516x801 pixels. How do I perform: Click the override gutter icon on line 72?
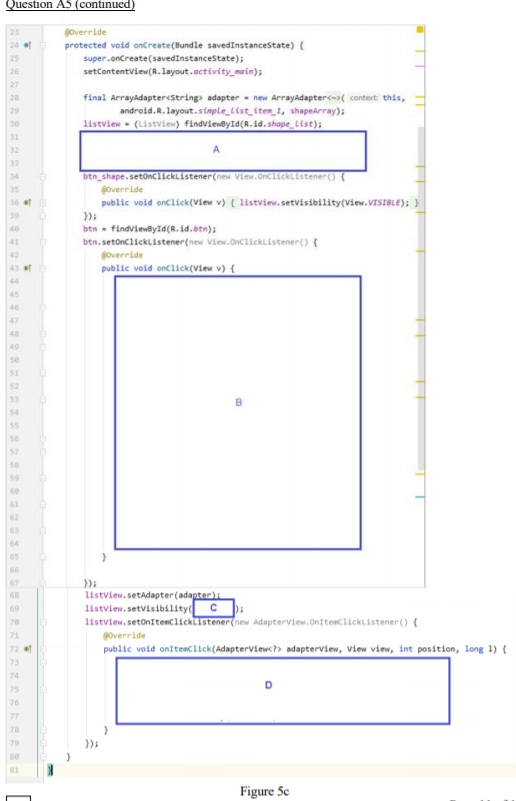tap(28, 649)
